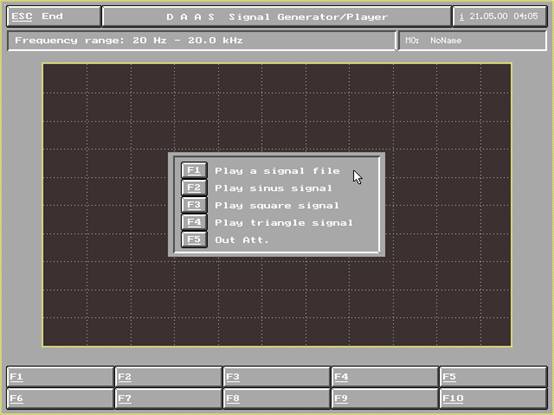Click the F1 key icon in the popup menu
Screen dimensions: 554x415
pyautogui.click(x=194, y=171)
